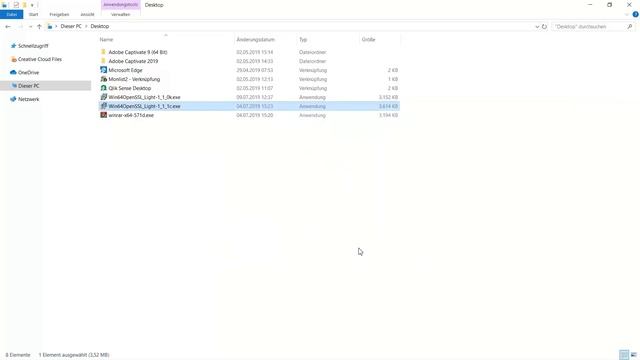The width and height of the screenshot is (640, 360).
Task: Click the chevron after Dieser PC in breadcrumb
Action: tap(86, 26)
